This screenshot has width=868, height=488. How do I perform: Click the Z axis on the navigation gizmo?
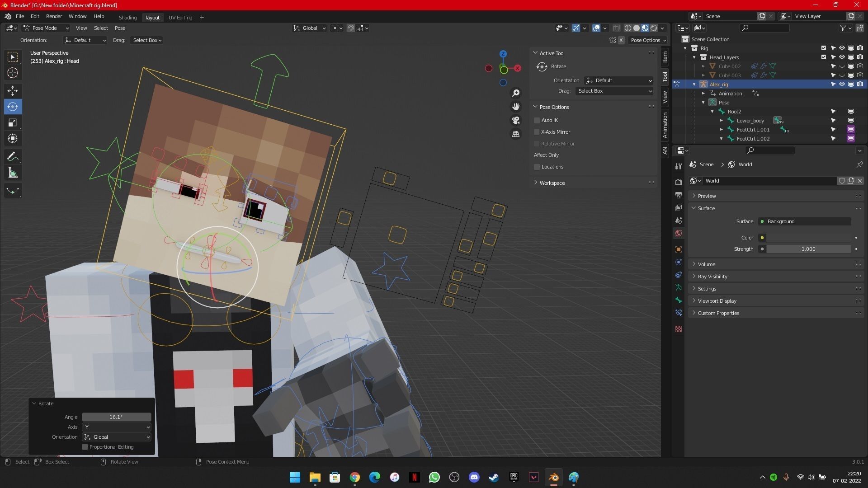[x=503, y=54]
